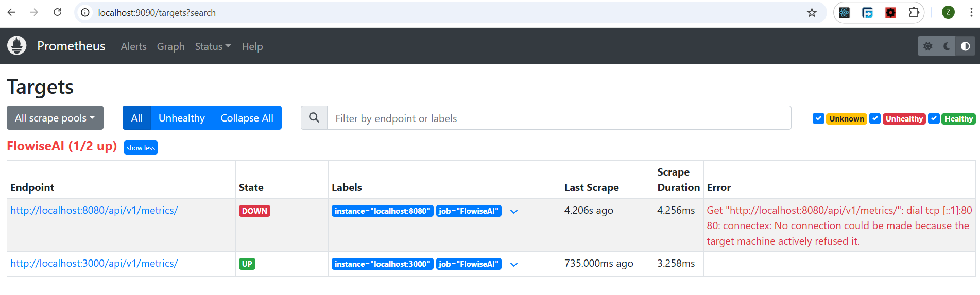
Task: Open the browser extensions puzzle icon
Action: [x=914, y=12]
